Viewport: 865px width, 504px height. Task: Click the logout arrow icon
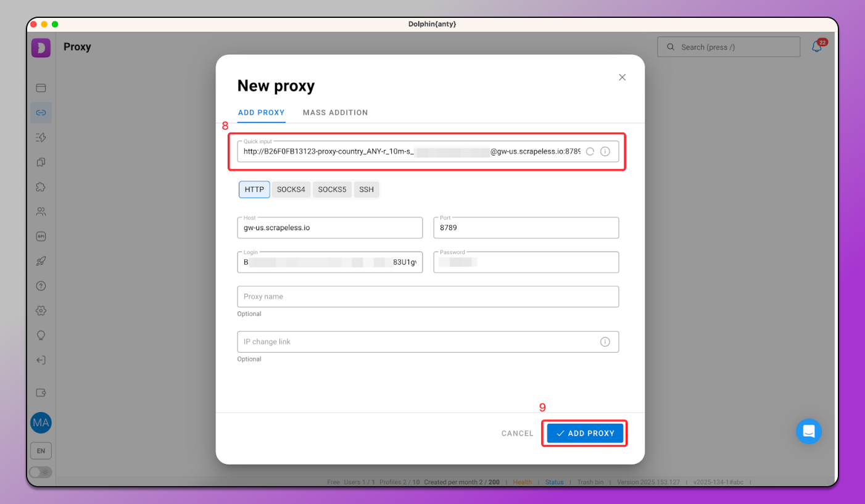[x=41, y=360]
